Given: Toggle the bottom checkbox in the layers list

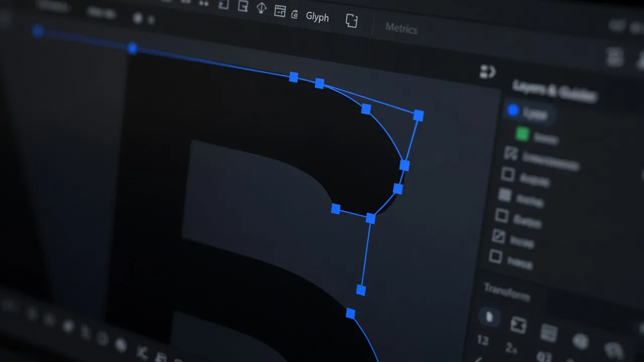Looking at the screenshot, I should coord(496,256).
